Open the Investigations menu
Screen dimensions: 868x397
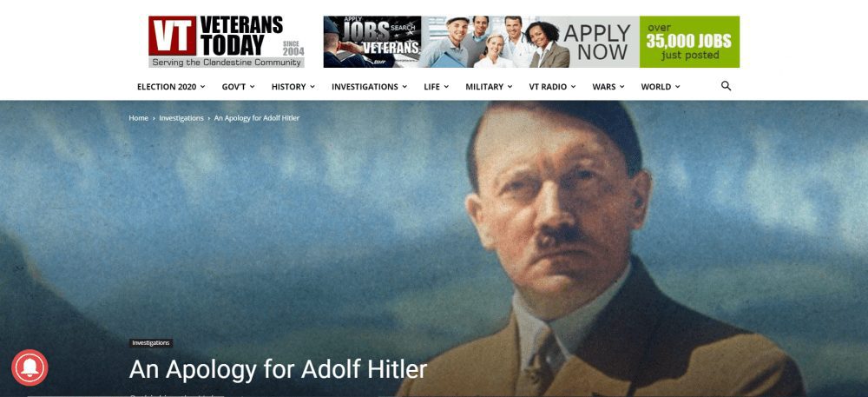click(x=369, y=87)
